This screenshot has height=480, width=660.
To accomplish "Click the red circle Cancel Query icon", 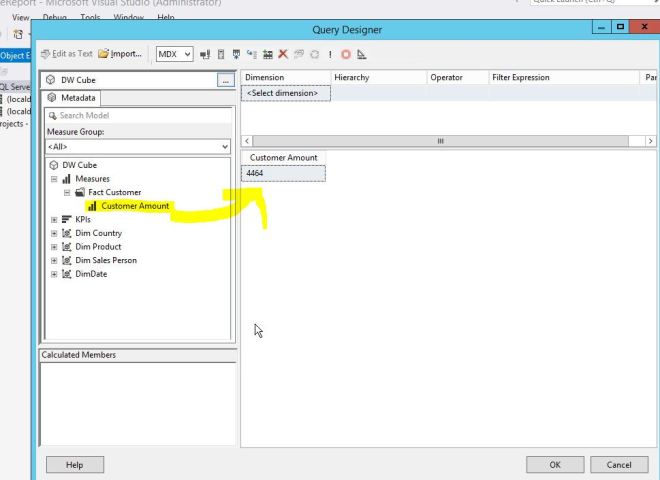I will [x=346, y=54].
